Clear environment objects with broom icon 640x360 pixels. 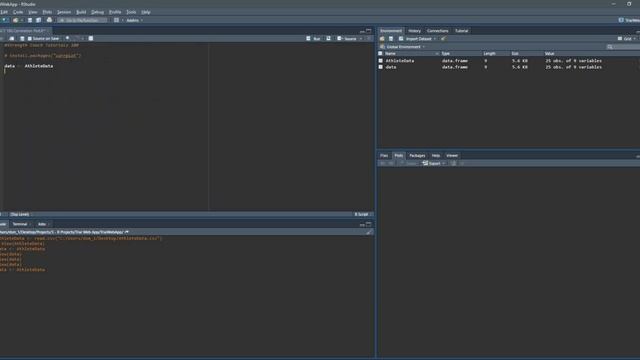point(443,39)
